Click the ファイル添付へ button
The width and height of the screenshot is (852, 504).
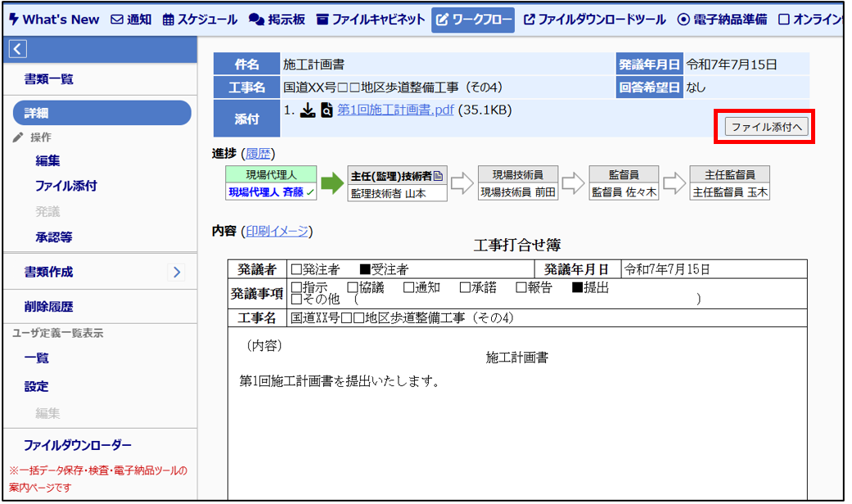click(x=764, y=127)
